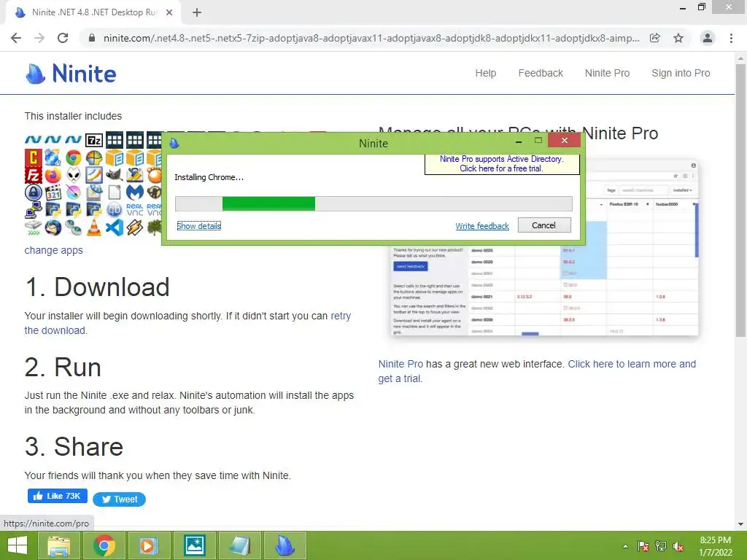Click the PuTTY computers icon
This screenshot has height=560, width=747.
(34, 210)
